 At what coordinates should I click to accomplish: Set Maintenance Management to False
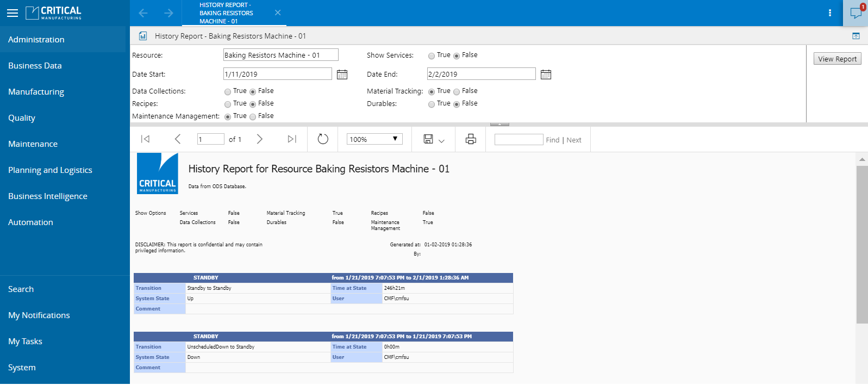[253, 117]
